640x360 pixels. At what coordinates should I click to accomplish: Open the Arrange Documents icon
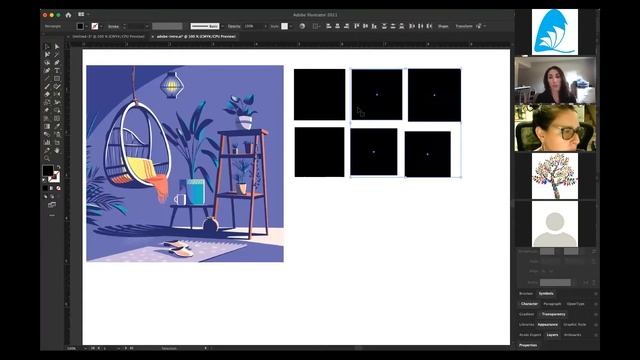81,15
